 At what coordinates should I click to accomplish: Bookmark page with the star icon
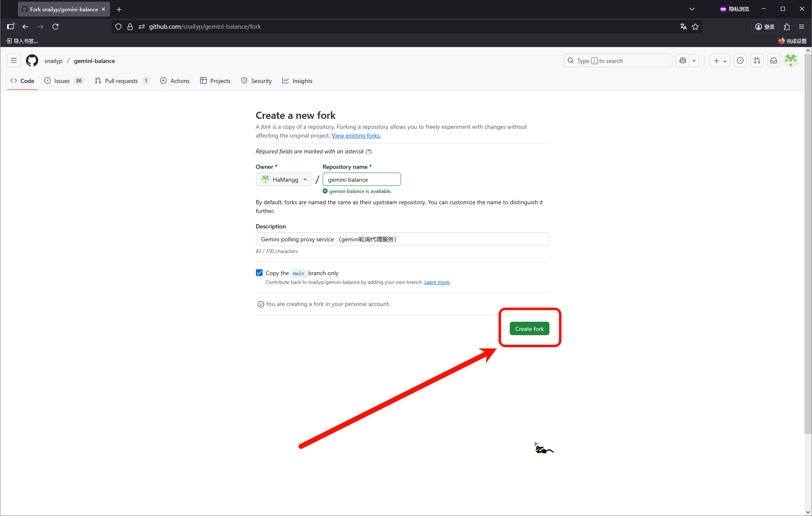tap(695, 27)
